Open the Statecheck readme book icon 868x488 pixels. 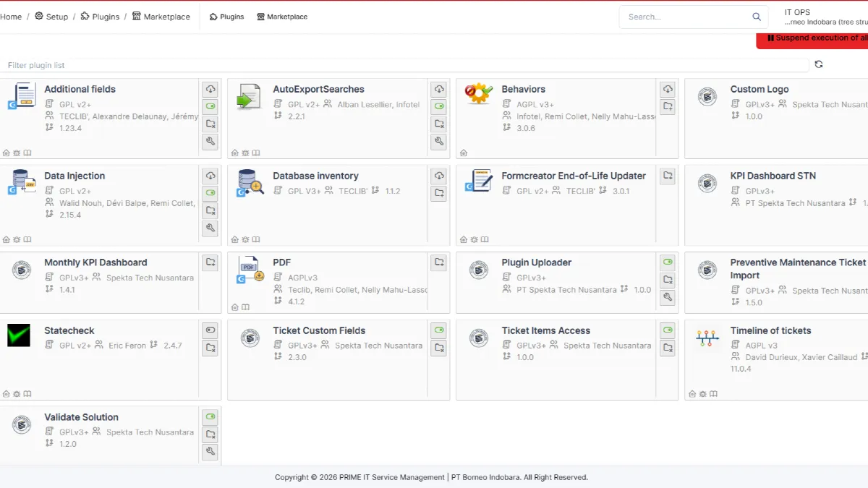tap(27, 394)
